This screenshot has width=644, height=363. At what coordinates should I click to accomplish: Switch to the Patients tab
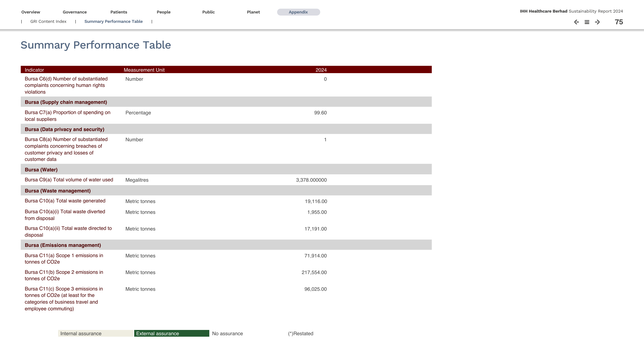119,12
